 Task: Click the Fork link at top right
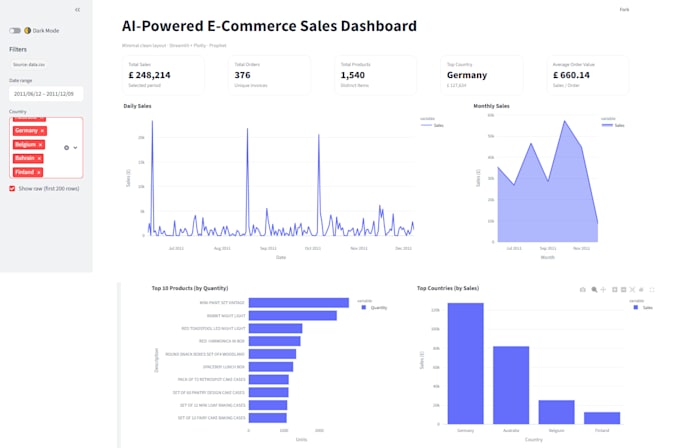[624, 10]
